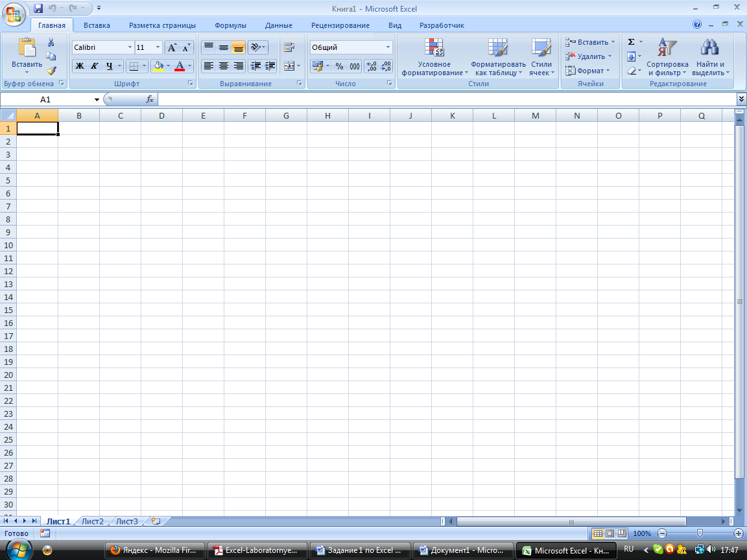This screenshot has height=560, width=747.
Task: Open the font size 11 dropdown
Action: (158, 47)
